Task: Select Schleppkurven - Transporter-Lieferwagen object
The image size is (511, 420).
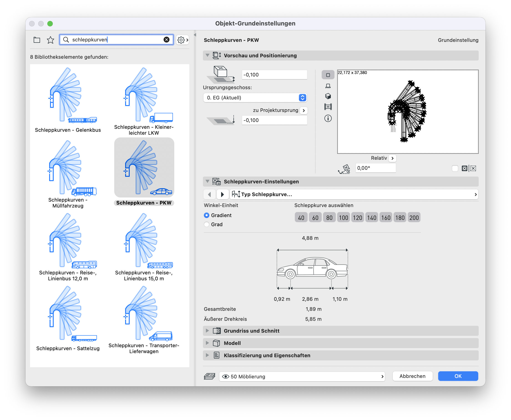Action: [x=144, y=320]
